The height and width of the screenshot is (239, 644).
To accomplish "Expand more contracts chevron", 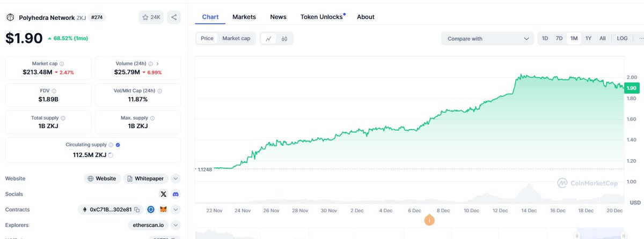I will click(176, 210).
